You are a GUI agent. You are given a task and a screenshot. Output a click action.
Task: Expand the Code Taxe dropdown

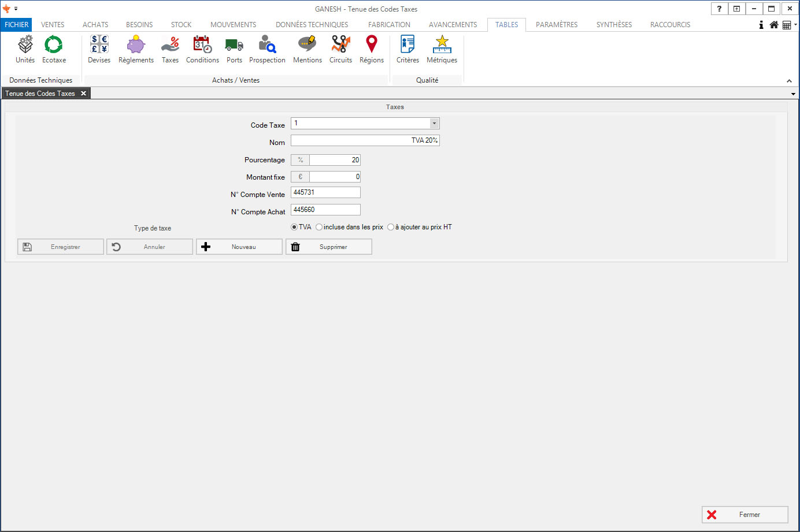(x=434, y=123)
